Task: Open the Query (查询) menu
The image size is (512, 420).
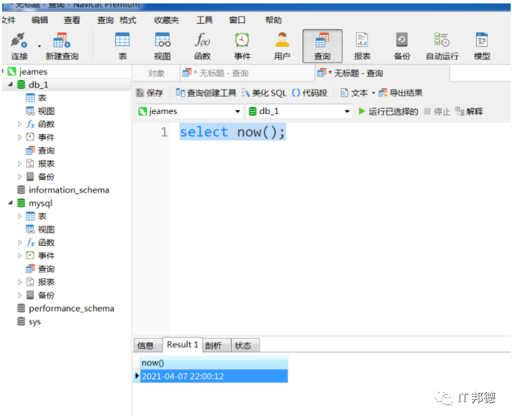Action: pos(105,20)
